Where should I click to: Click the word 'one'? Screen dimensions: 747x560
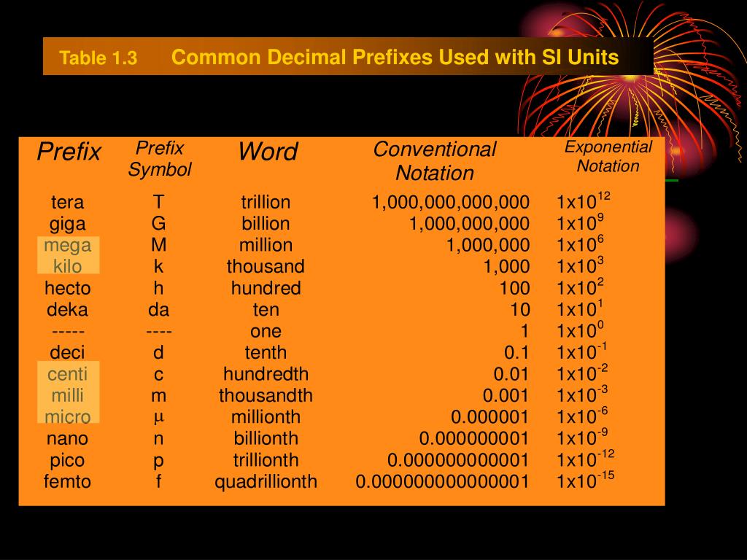coord(266,332)
